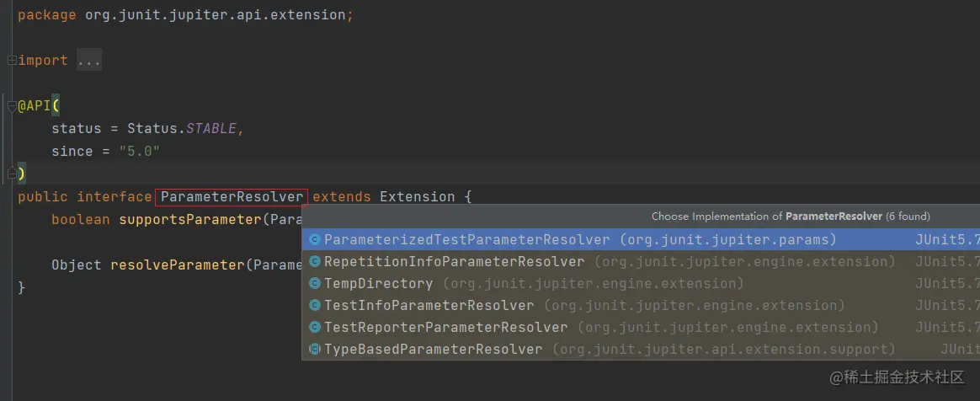The image size is (980, 401).
Task: Click resolveParameter method name
Action: pyautogui.click(x=177, y=265)
